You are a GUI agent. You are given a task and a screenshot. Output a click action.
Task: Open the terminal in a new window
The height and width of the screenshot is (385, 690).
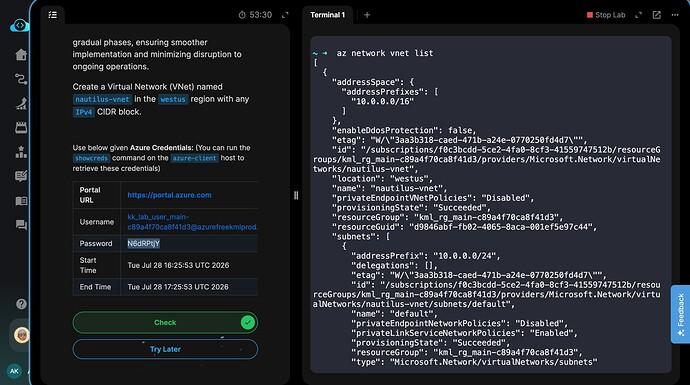(x=657, y=15)
